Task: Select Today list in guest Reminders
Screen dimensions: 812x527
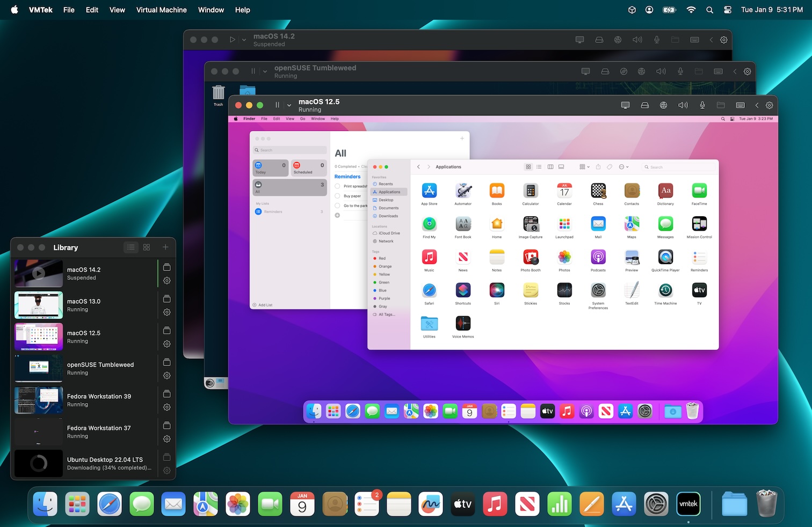Action: (271, 168)
